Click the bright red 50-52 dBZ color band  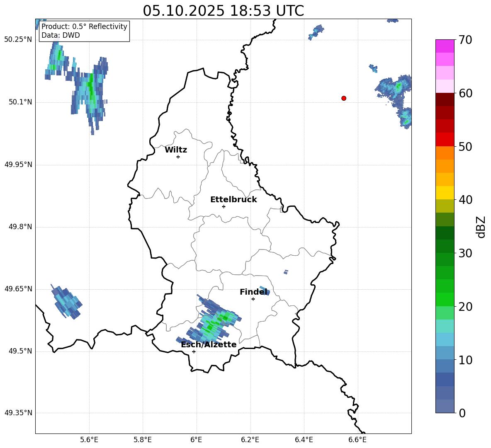tap(445, 140)
